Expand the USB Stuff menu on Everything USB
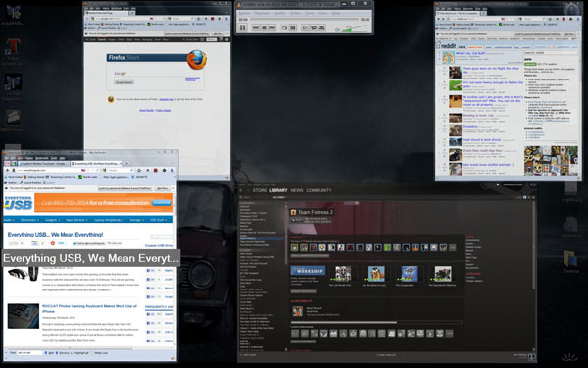The width and height of the screenshot is (588, 368). 158,220
